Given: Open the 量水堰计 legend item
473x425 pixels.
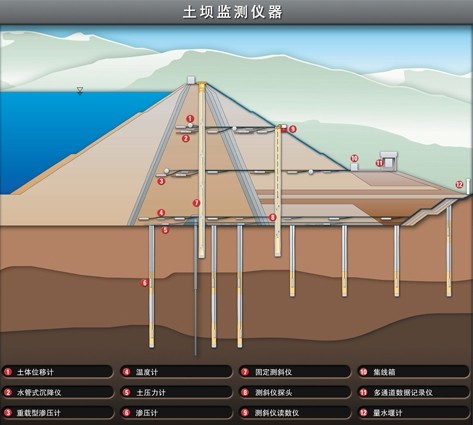Looking at the screenshot, I should click(x=413, y=413).
